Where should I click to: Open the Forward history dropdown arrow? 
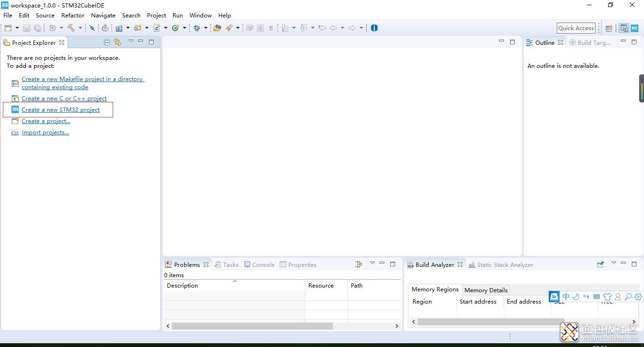pos(361,28)
